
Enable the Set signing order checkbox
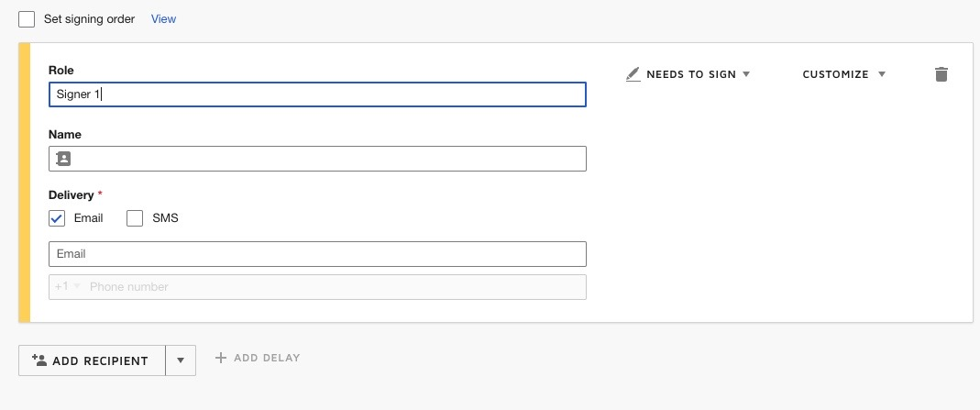(27, 19)
